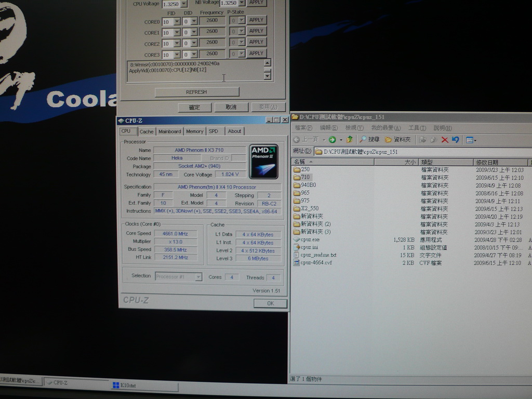532x399 pixels.
Task: Select the 新資料夾 (2) folder
Action: 312,224
